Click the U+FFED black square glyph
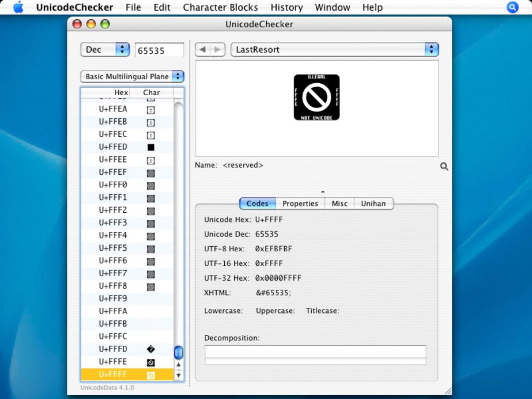Viewport: 532px width, 399px height. [x=151, y=147]
